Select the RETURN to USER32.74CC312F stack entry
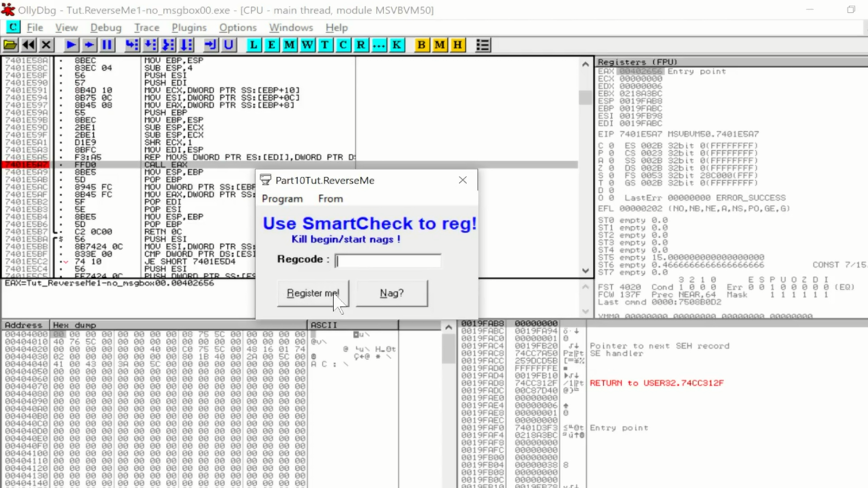The image size is (868, 488). tap(656, 383)
